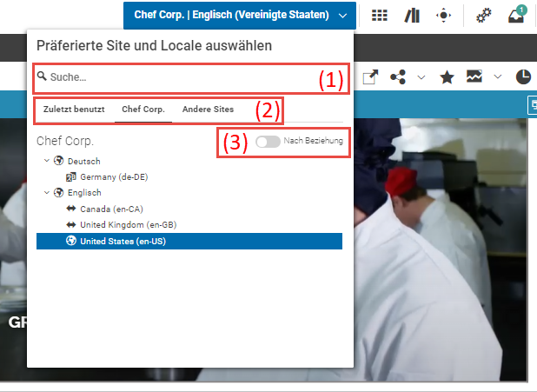Switch to the Zuletzt benutzt tab
537x392 pixels.
(x=74, y=110)
